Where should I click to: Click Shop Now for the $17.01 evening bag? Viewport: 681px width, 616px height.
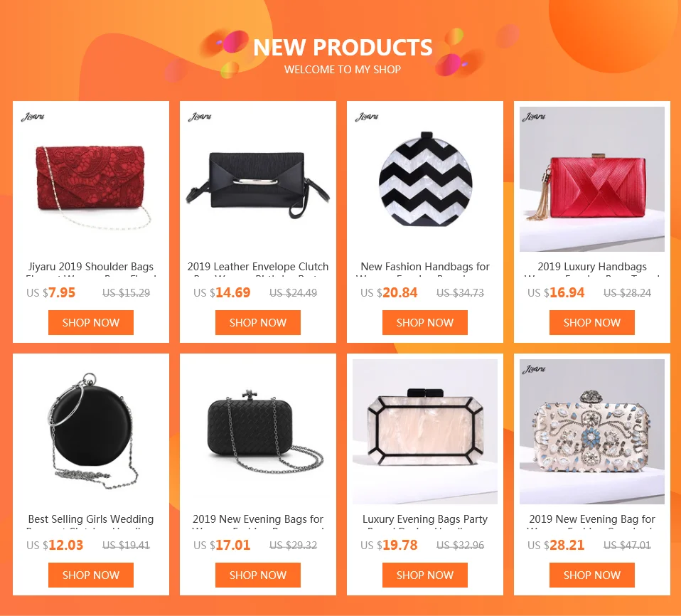(258, 575)
